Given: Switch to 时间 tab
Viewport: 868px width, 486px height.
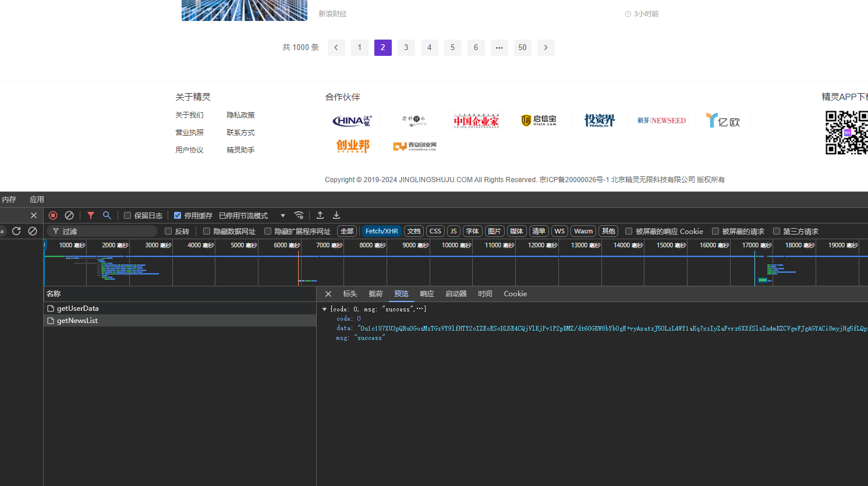Looking at the screenshot, I should (x=485, y=294).
